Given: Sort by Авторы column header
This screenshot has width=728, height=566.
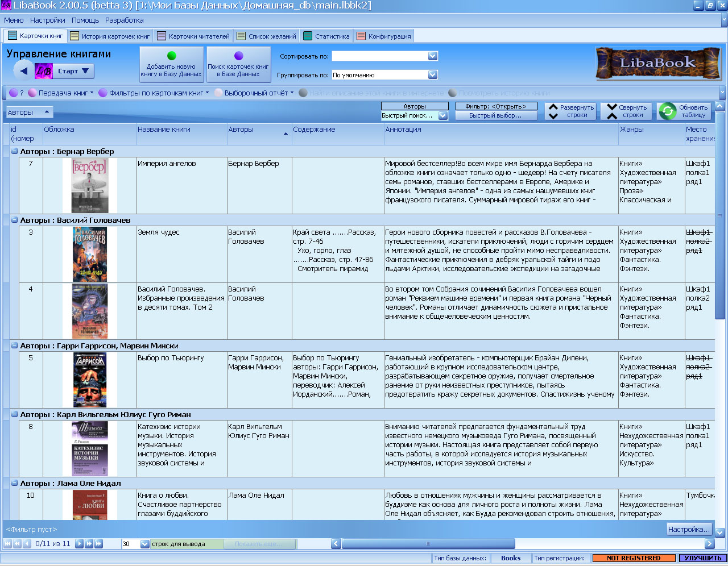Looking at the screenshot, I should 259,134.
